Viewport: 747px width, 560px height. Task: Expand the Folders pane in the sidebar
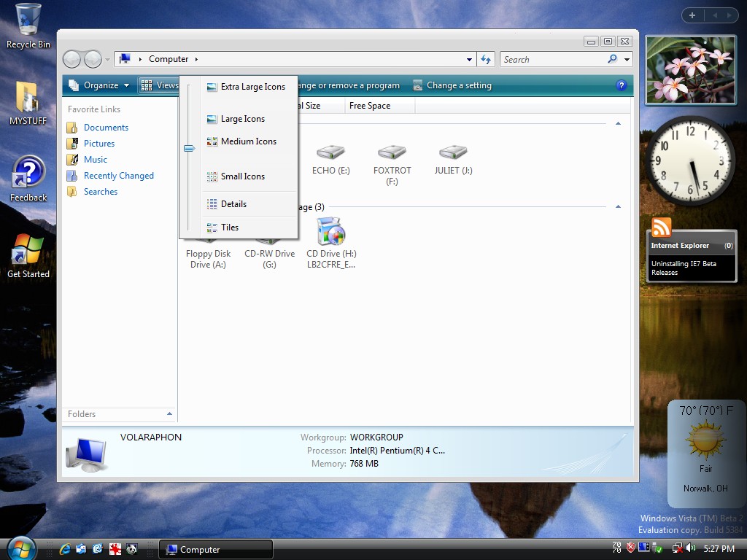click(169, 413)
